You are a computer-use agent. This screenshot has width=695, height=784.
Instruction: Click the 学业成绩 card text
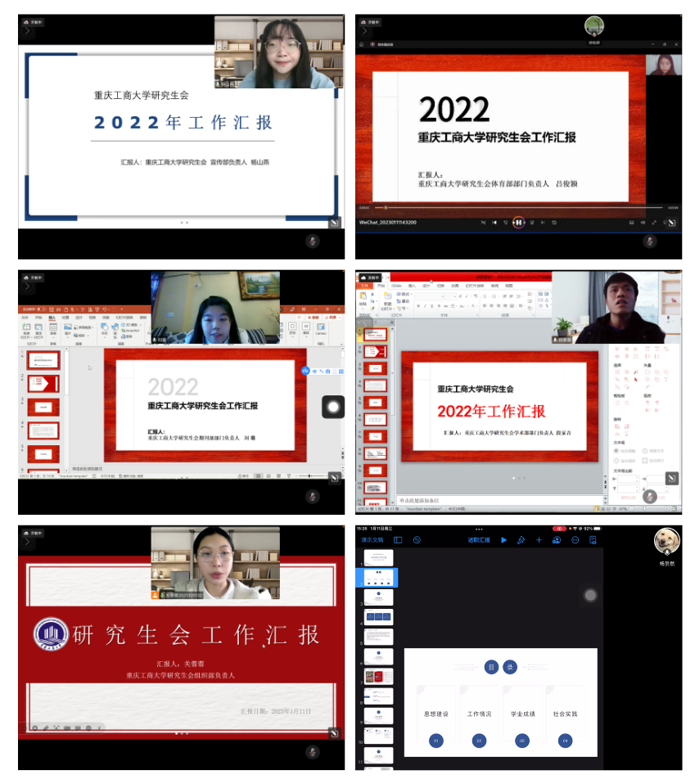click(522, 714)
